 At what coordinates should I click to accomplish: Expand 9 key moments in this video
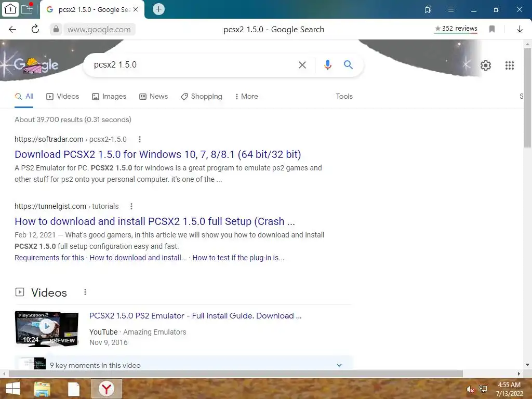click(183, 365)
